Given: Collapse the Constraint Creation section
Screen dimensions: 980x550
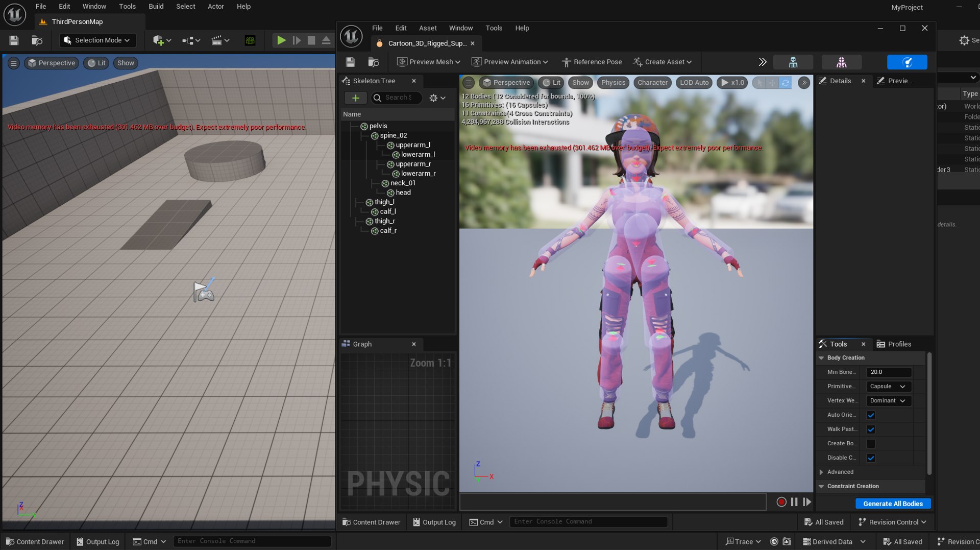Looking at the screenshot, I should tap(821, 487).
